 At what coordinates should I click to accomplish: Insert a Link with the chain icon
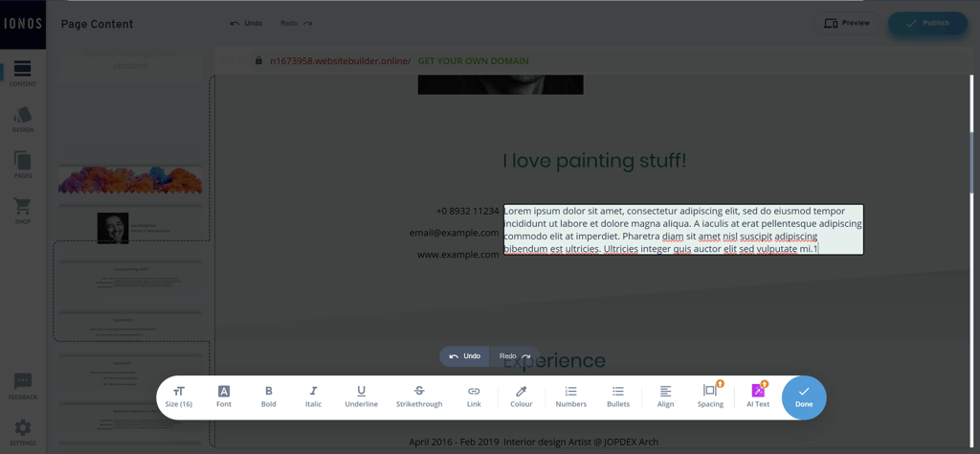coord(474,397)
